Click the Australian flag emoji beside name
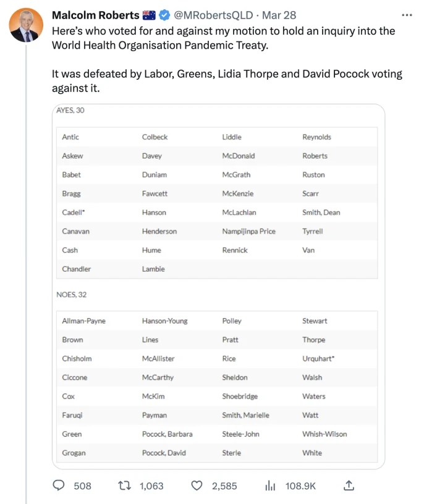Viewport: 424px width, 504px height. tap(149, 15)
